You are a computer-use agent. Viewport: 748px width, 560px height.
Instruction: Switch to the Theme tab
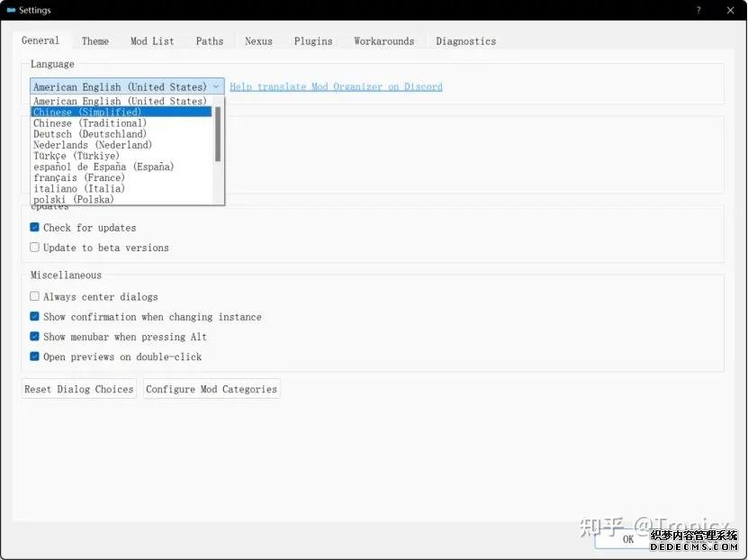pyautogui.click(x=95, y=41)
